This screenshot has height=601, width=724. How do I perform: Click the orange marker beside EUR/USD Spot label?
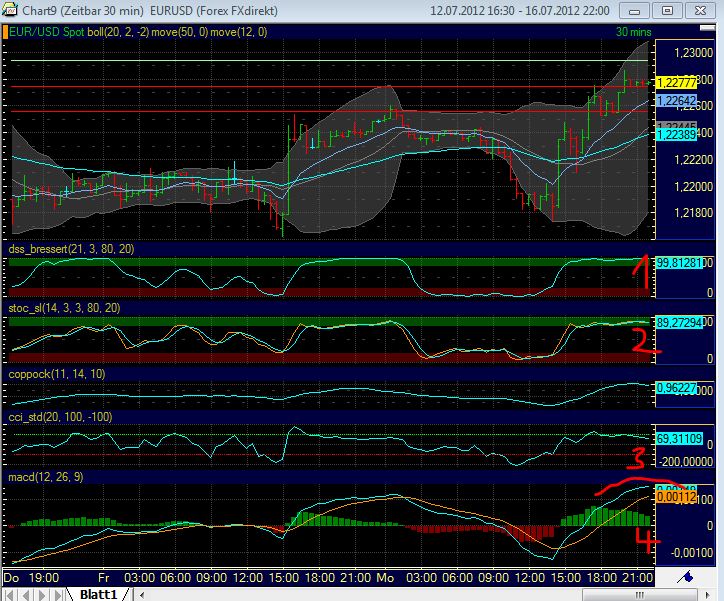(5, 32)
